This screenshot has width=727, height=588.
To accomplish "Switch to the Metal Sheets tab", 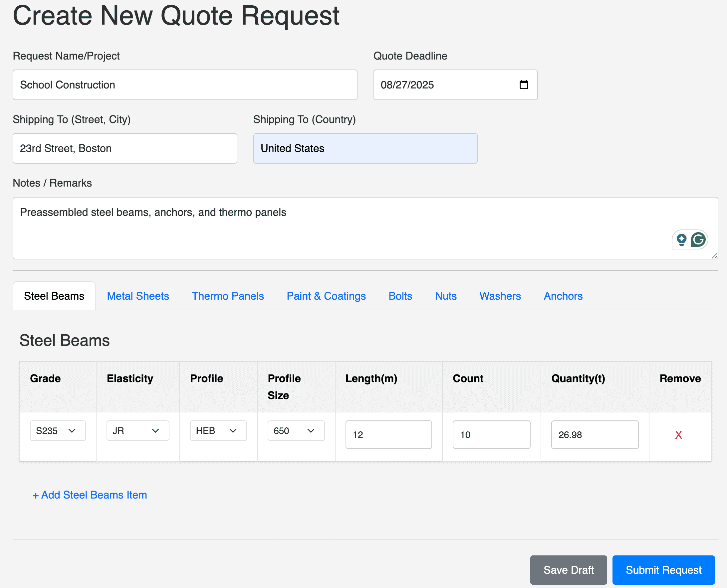I will [x=138, y=296].
